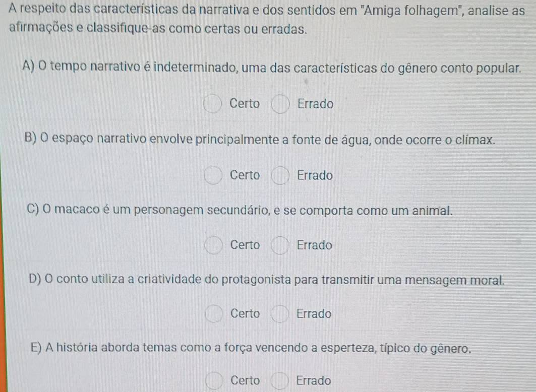The height and width of the screenshot is (392, 536).
Task: Pick Certo for statement D about mensagem moral
Action: coord(213,314)
